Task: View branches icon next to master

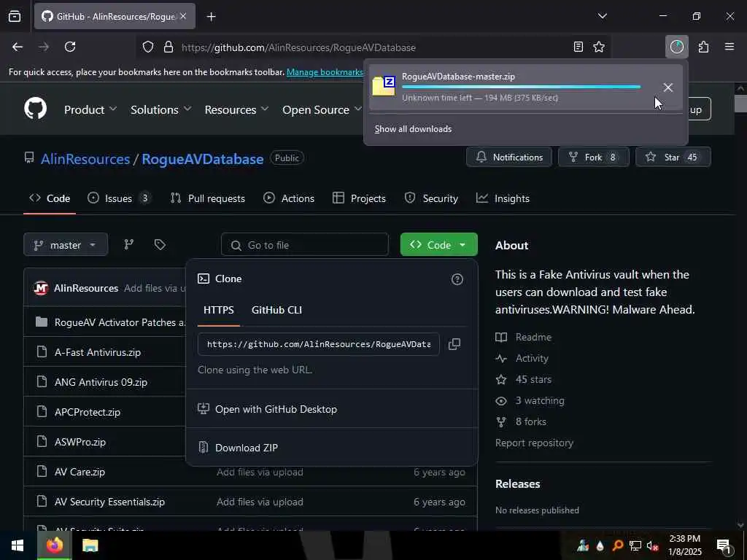Action: (x=128, y=244)
